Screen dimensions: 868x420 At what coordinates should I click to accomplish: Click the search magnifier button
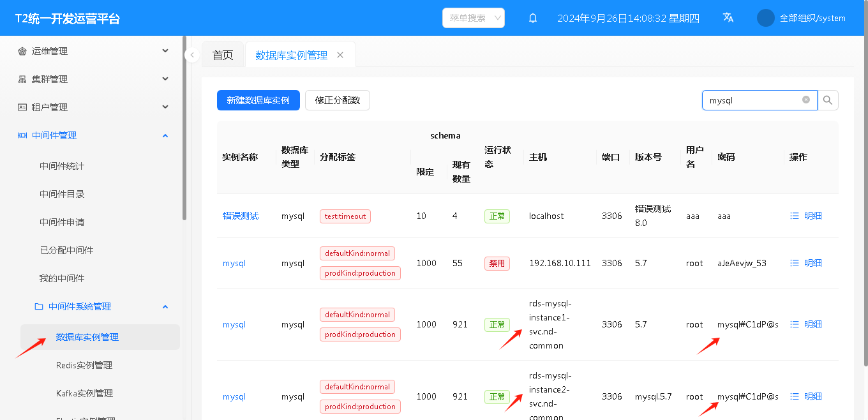(828, 100)
